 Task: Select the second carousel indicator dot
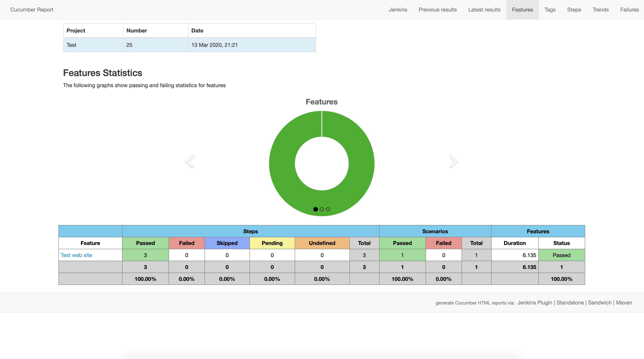(x=322, y=209)
